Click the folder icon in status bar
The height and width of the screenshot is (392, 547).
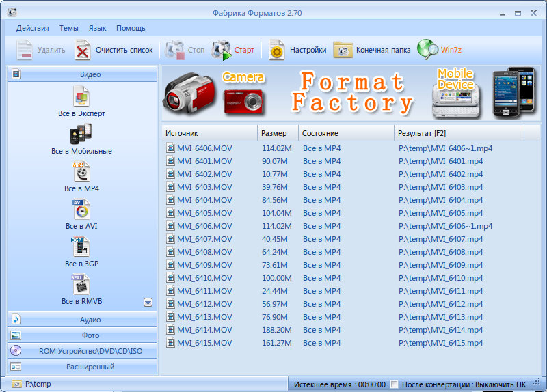coord(16,384)
